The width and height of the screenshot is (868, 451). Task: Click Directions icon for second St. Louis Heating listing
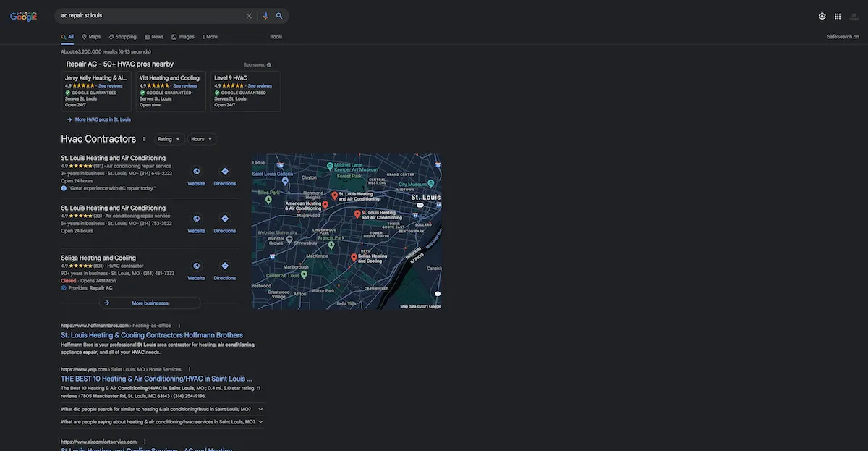pos(225,219)
